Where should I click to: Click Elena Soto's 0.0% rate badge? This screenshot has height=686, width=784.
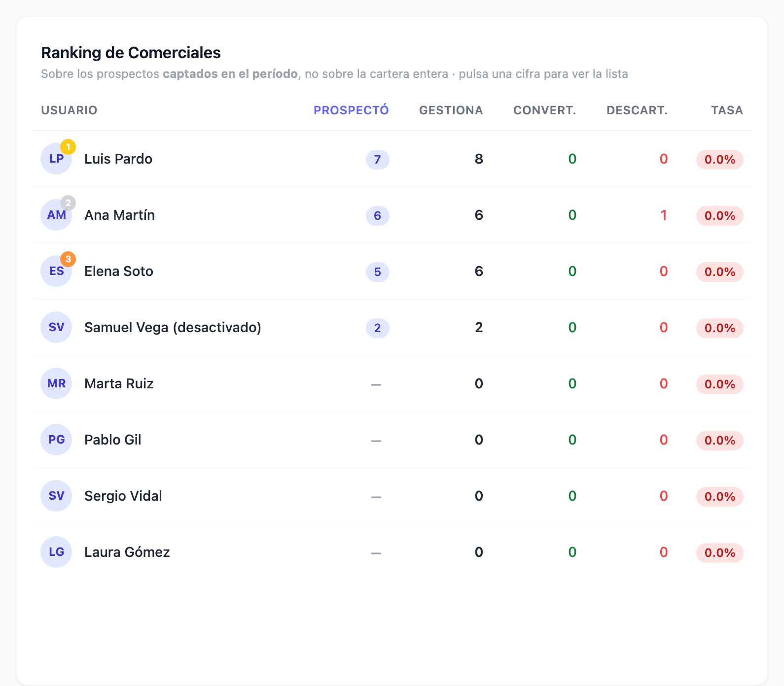[720, 272]
